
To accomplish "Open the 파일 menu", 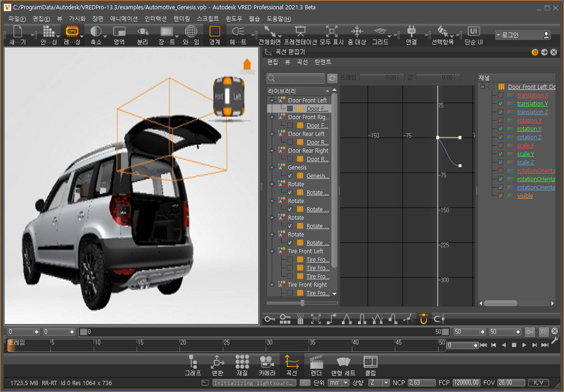I will point(17,19).
